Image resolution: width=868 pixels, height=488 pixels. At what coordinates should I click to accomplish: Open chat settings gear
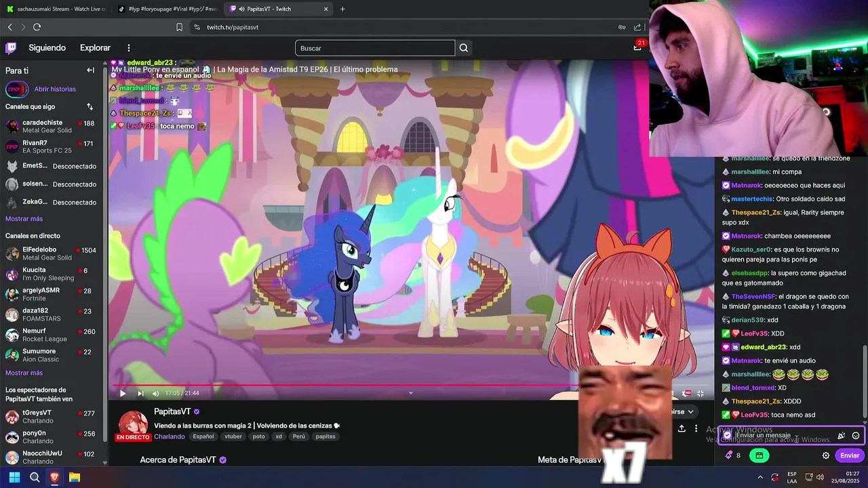(825, 455)
